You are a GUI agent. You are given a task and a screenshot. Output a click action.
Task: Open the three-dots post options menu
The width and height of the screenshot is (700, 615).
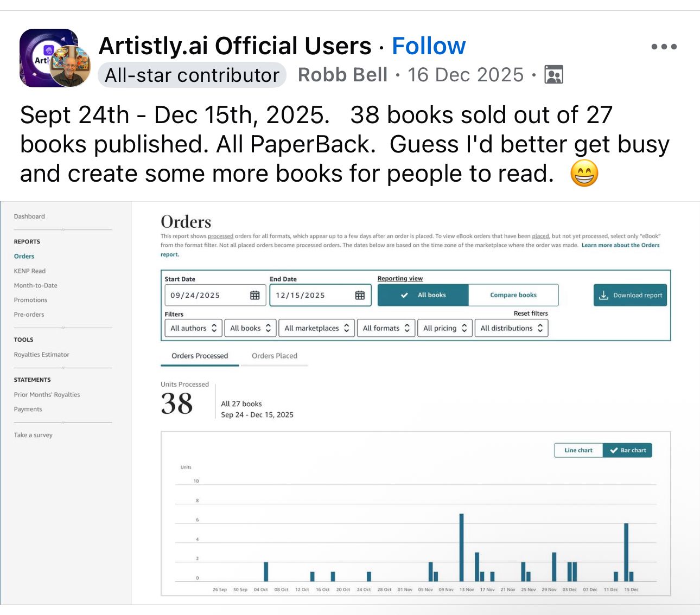click(664, 47)
